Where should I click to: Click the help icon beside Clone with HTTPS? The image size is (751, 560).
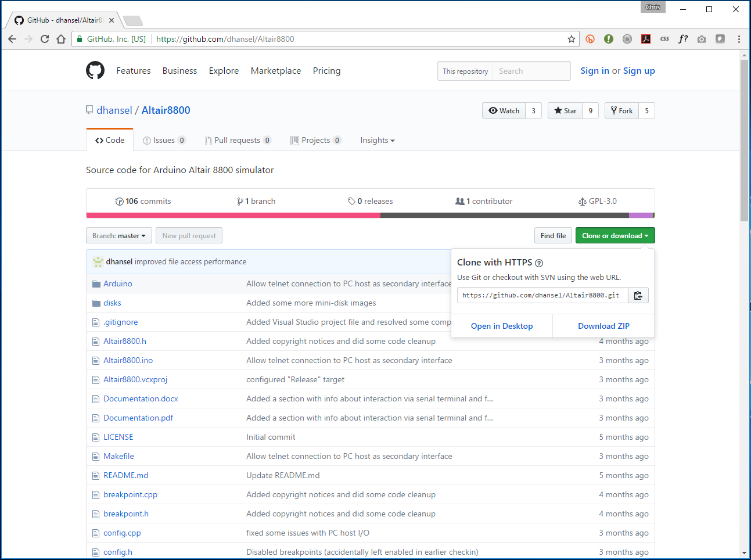pyautogui.click(x=539, y=263)
